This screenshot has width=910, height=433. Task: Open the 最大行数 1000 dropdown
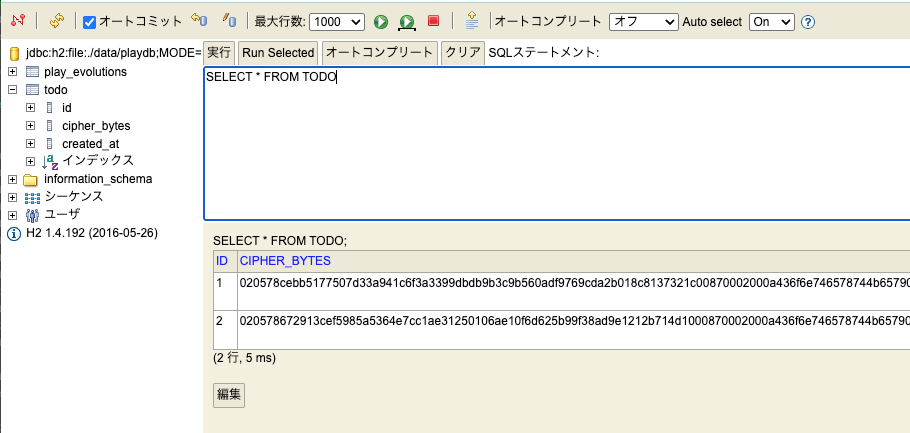click(337, 22)
